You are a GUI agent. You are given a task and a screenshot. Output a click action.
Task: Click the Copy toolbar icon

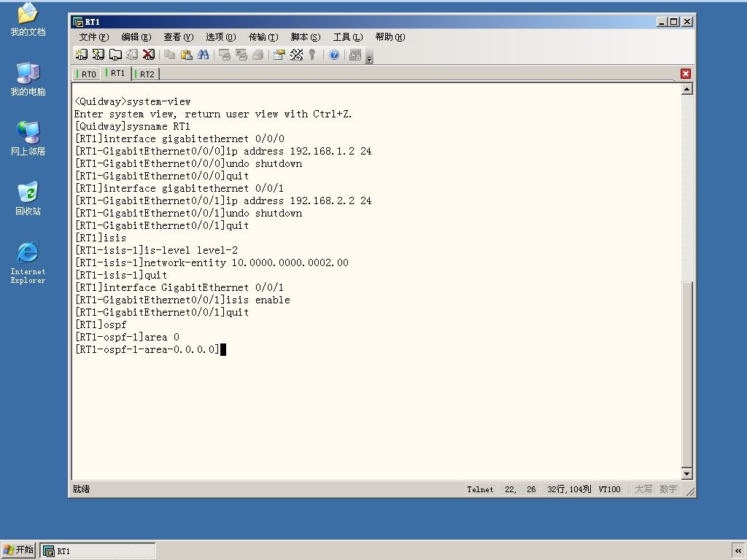pyautogui.click(x=169, y=55)
